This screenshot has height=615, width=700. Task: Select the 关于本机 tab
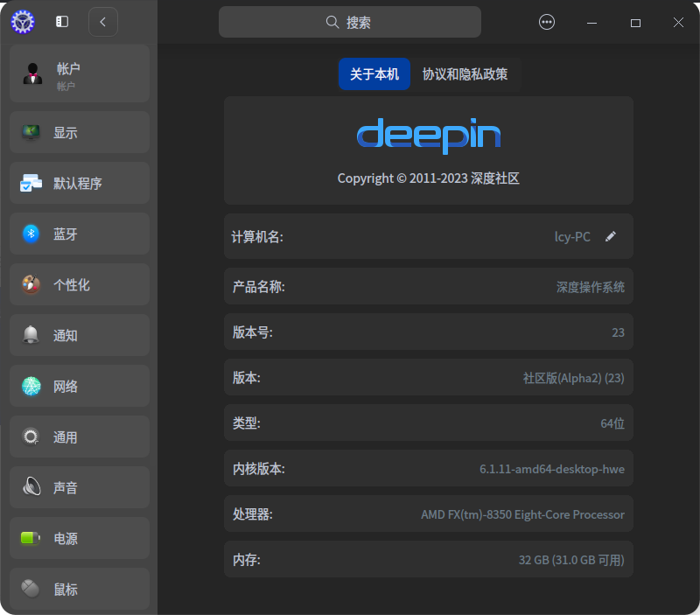pyautogui.click(x=374, y=73)
